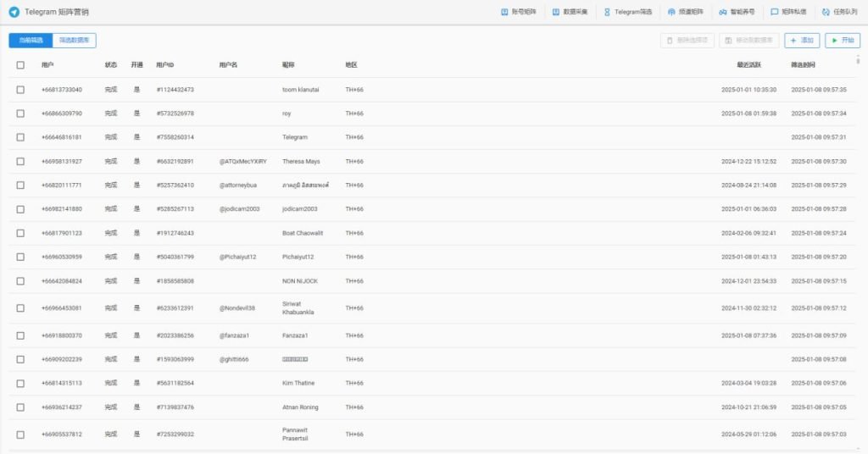Open 矩阵私信 chat bubble icon

[x=774, y=13]
